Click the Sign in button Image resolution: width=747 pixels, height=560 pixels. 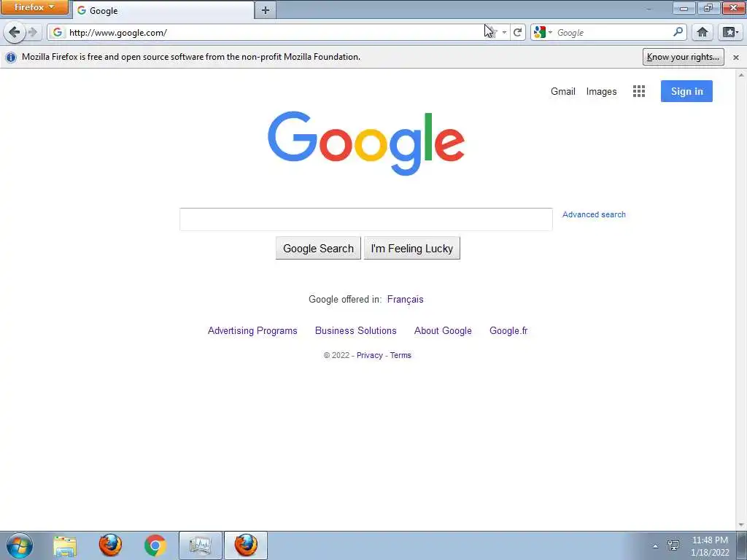[686, 91]
